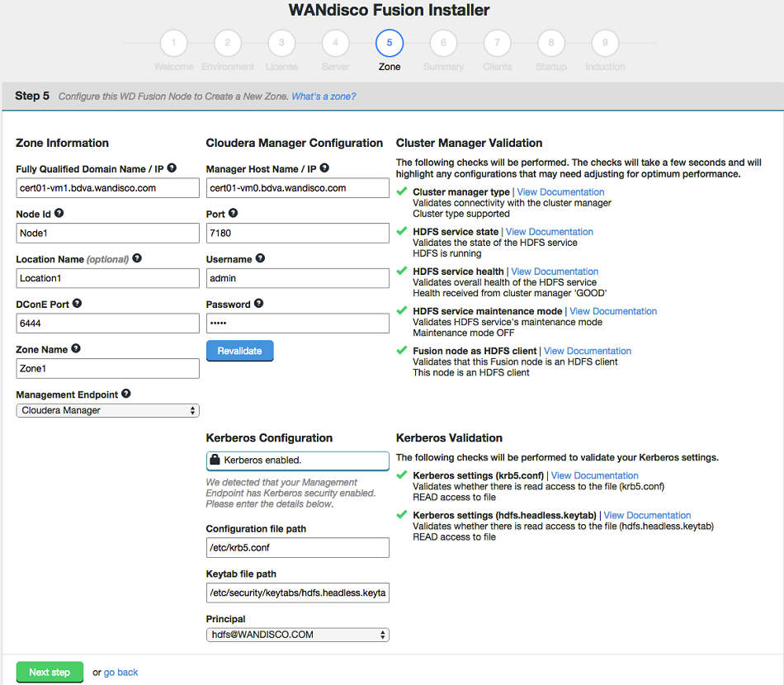Click the Manager Host Name field
The image size is (784, 685).
tap(297, 188)
